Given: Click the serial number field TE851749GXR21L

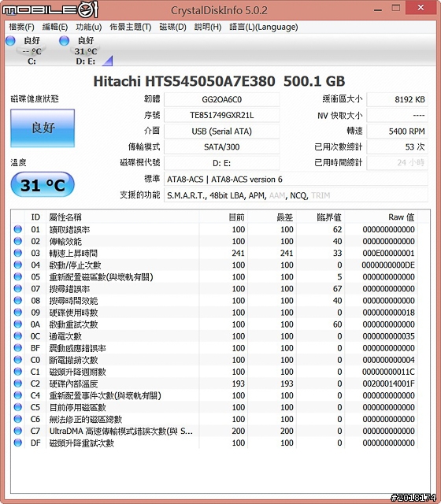Looking at the screenshot, I should tap(222, 116).
